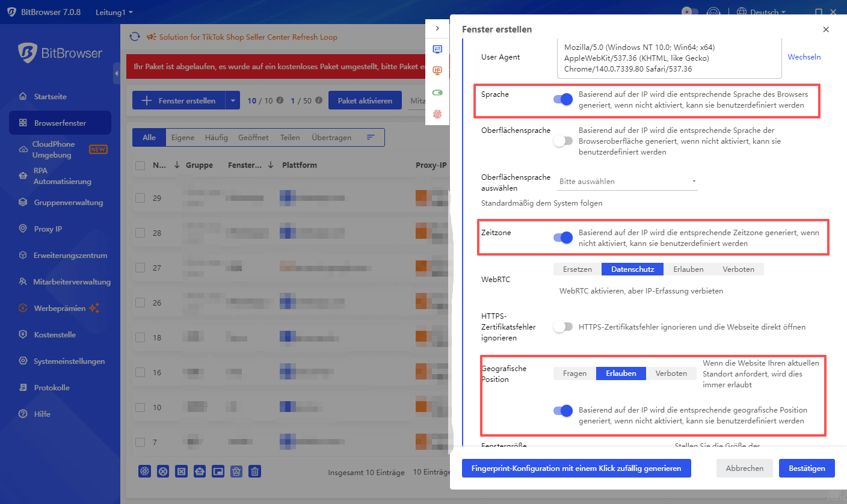Viewport: 847px width, 504px height.
Task: Click the rightmost trash icon in bottom toolbar
Action: click(255, 472)
